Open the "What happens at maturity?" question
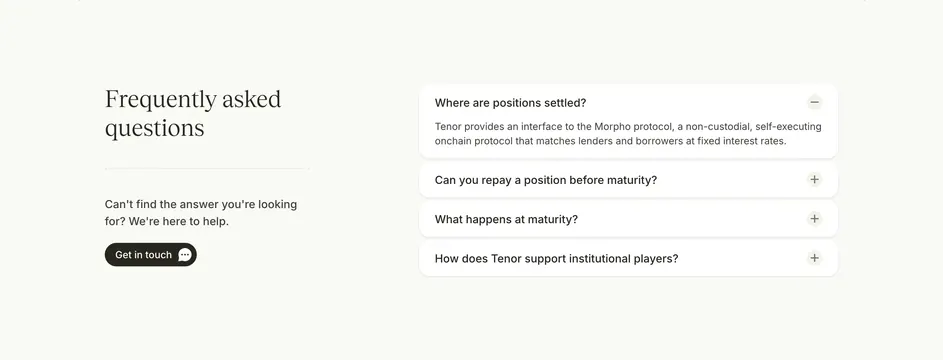 [628, 219]
